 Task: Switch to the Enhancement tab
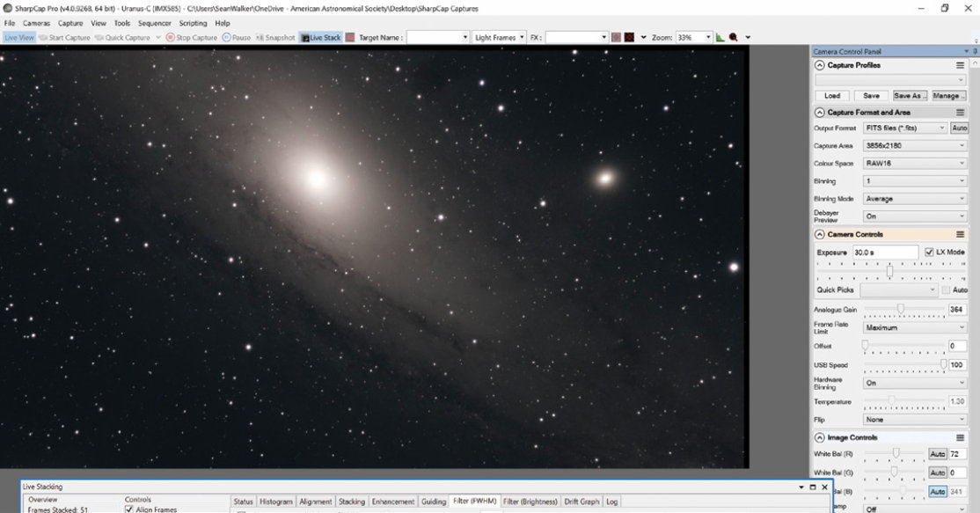point(393,502)
